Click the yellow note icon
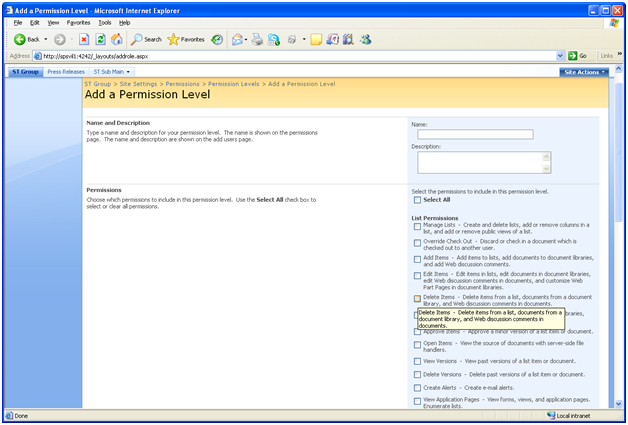This screenshot has width=628, height=425. [316, 39]
